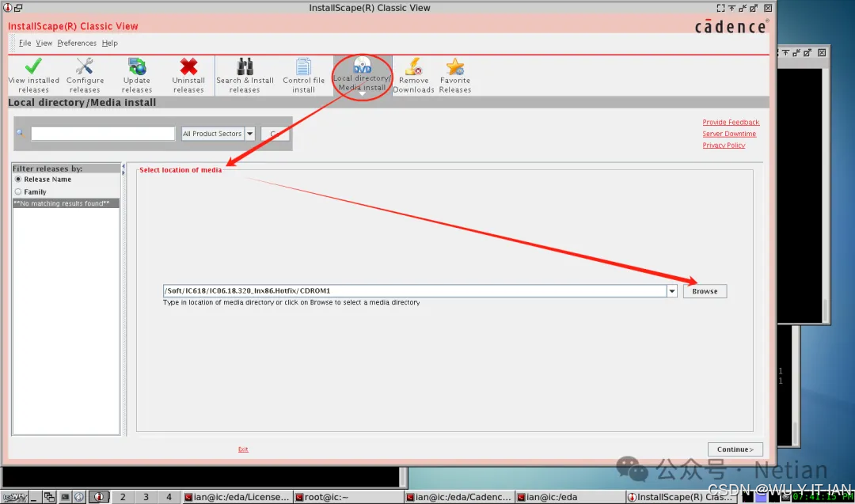Launch terminal from taskbar icon
The image size is (855, 504).
coord(65,497)
